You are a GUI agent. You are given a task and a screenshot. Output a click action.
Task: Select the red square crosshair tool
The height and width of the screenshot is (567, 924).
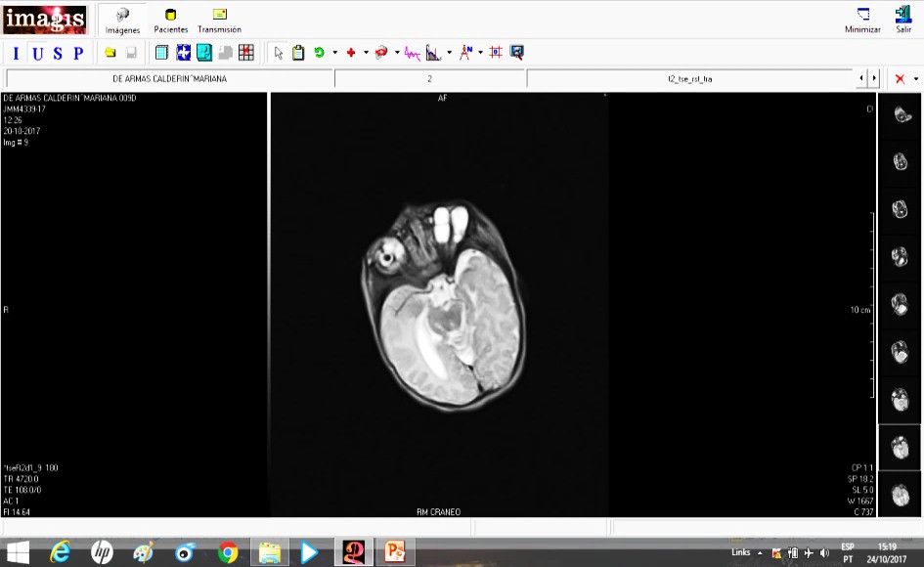tap(496, 53)
